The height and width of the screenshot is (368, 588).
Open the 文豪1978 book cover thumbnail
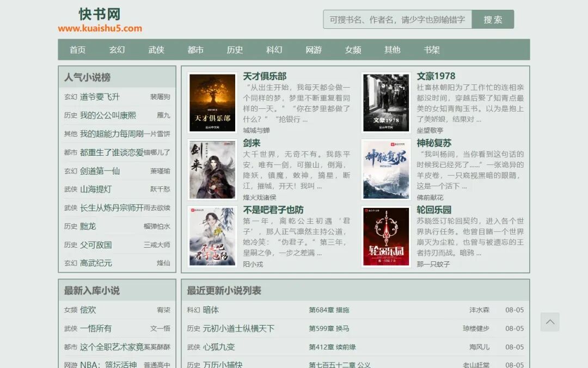[x=386, y=102]
